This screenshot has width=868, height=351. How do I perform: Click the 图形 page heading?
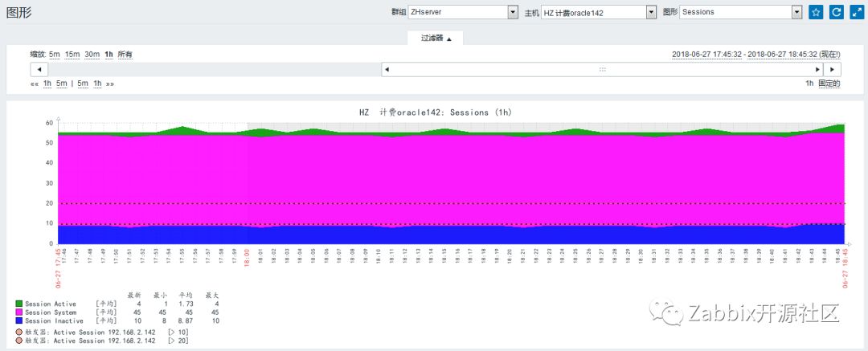(x=18, y=13)
